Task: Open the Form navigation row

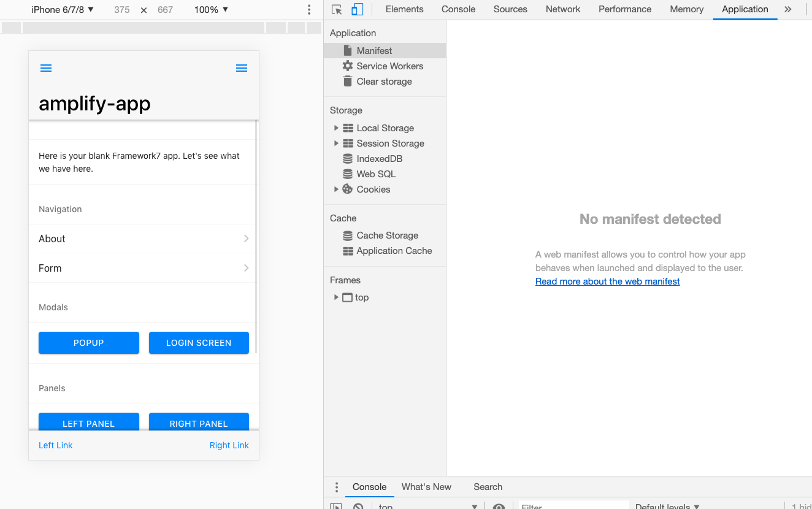Action: coord(144,268)
